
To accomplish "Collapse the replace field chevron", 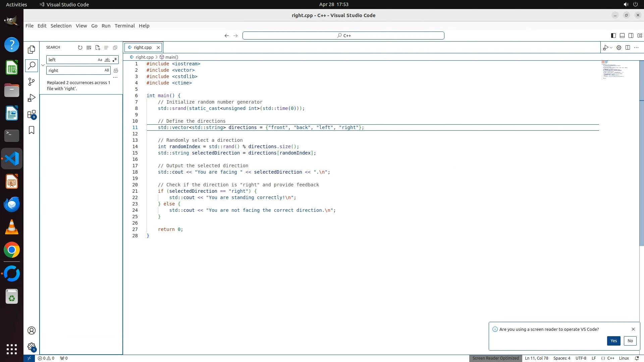I will tap(43, 65).
